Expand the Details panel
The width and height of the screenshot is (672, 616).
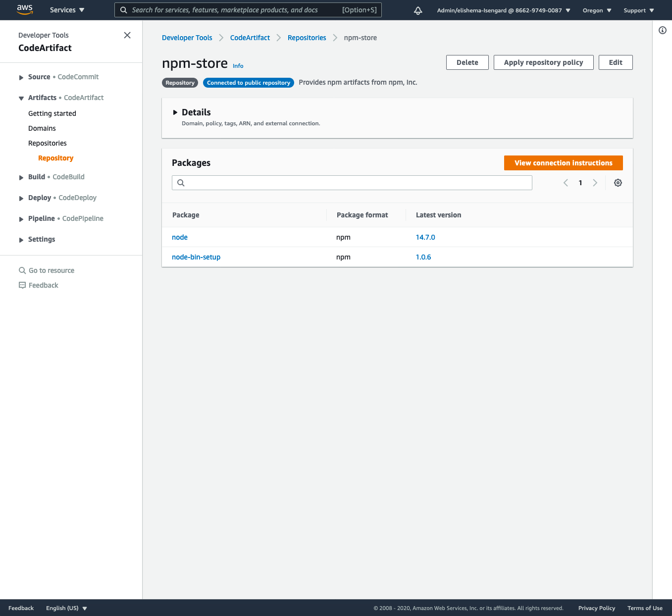pyautogui.click(x=175, y=112)
